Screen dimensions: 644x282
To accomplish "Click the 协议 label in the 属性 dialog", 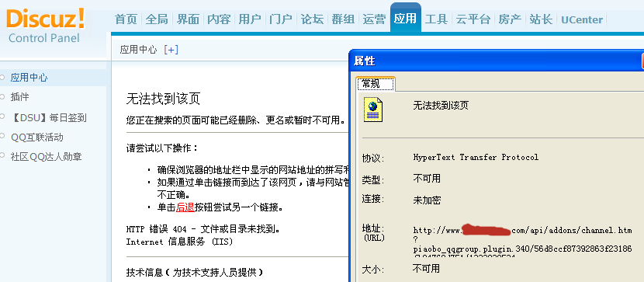I will [x=373, y=158].
